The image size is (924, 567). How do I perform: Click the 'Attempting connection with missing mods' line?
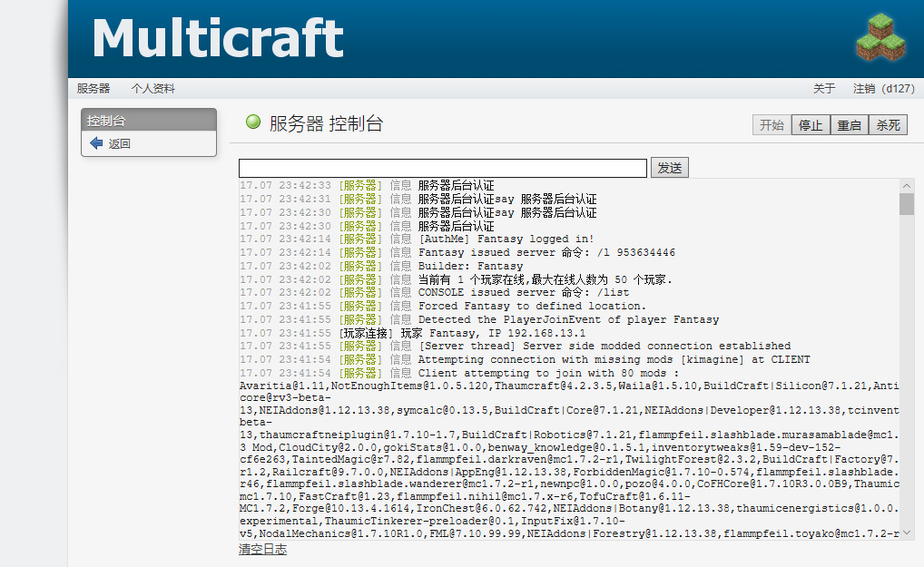(525, 360)
